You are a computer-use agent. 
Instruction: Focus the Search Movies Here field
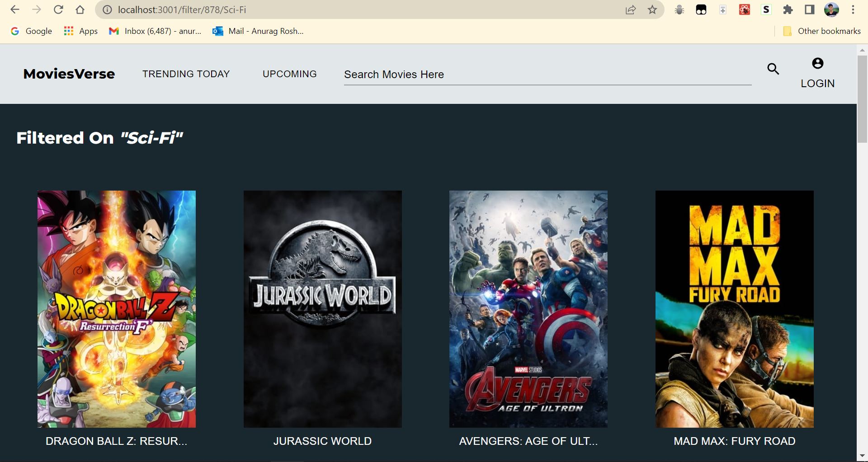coord(547,75)
